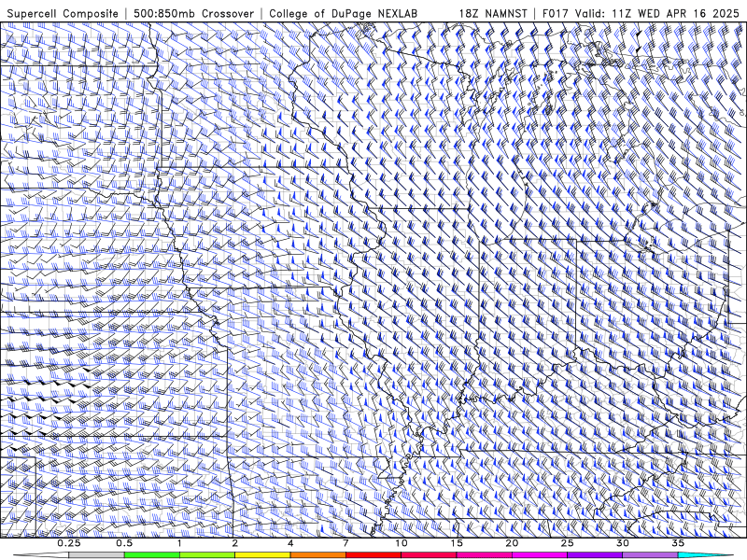Screen dimensions: 747x560
Task: Click the purple 25–30 color bar segment
Action: coord(595,555)
